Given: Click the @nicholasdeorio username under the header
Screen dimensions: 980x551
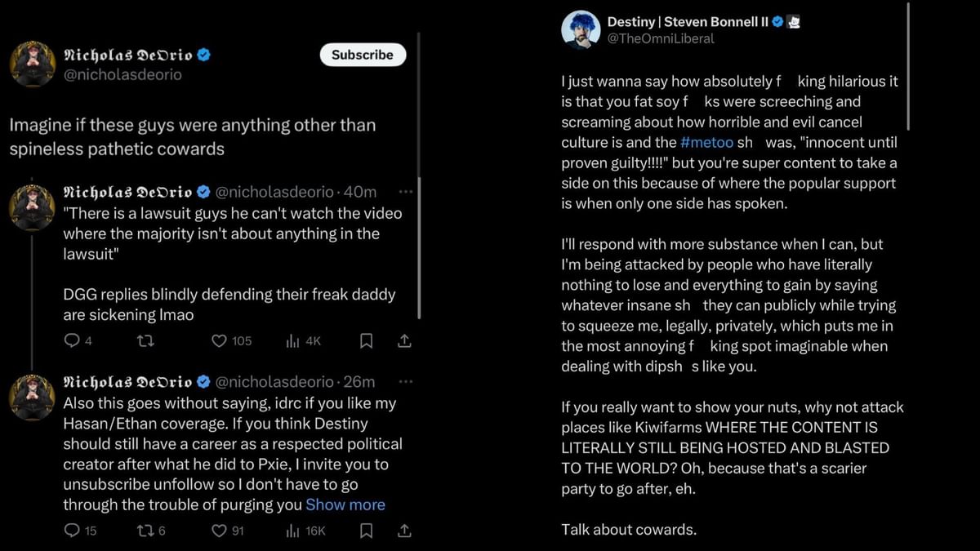Looking at the screenshot, I should click(122, 74).
